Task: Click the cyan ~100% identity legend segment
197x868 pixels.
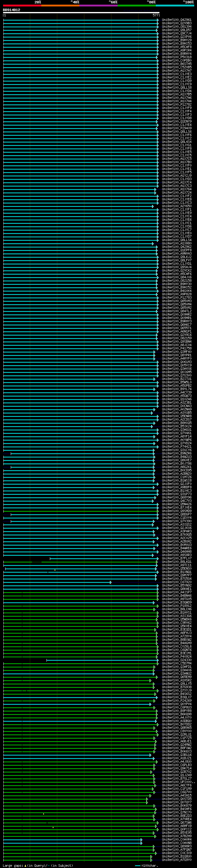Action: [x=175, y=6]
